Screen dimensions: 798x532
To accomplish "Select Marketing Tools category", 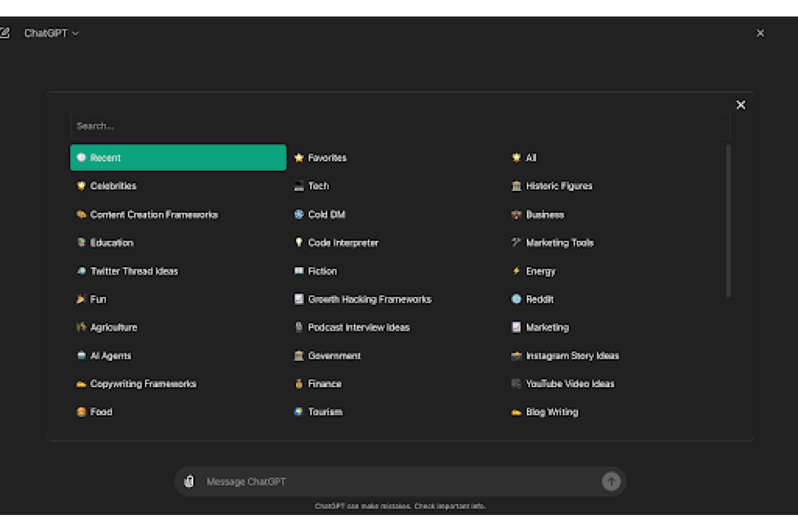I will (553, 243).
